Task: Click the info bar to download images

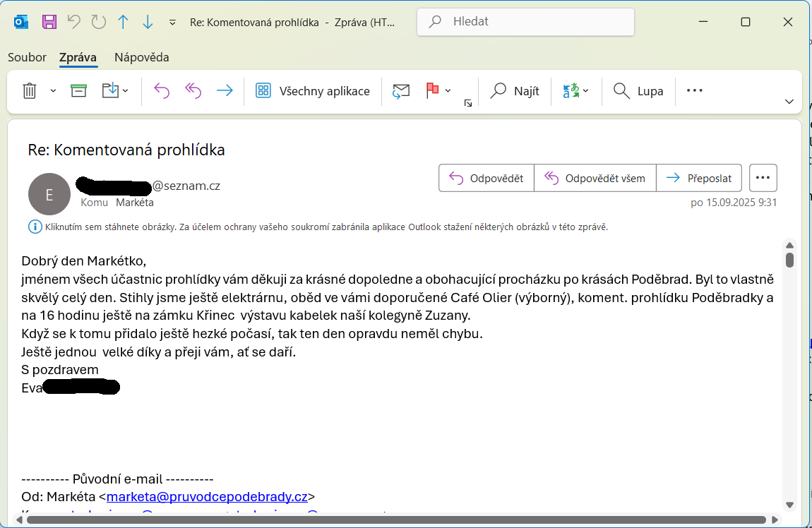Action: pyautogui.click(x=326, y=227)
